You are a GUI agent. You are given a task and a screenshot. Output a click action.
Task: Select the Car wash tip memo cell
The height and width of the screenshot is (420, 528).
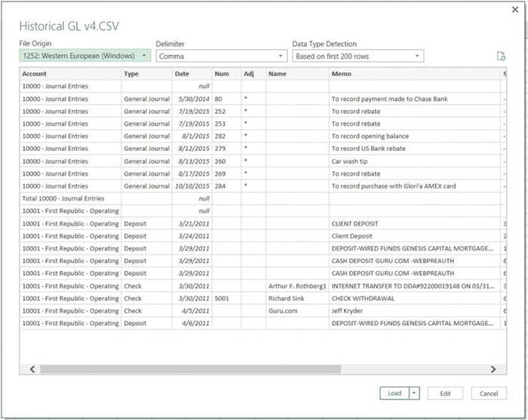click(414, 161)
